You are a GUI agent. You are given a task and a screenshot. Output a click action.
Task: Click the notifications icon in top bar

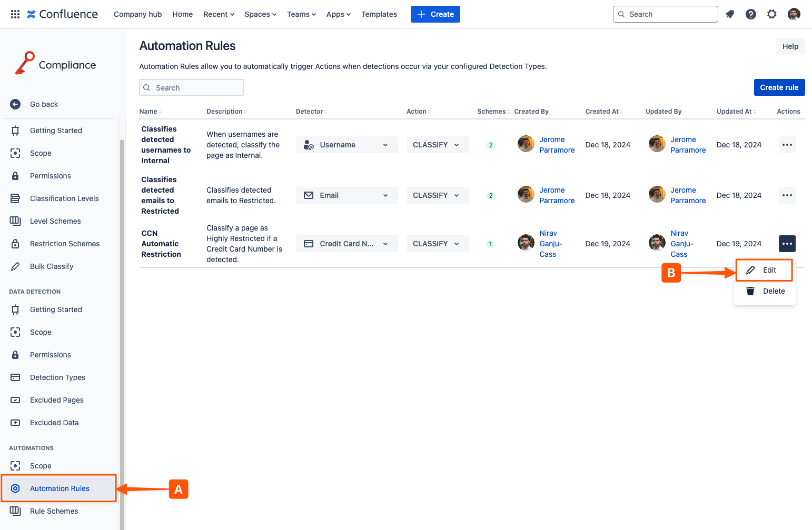point(730,14)
